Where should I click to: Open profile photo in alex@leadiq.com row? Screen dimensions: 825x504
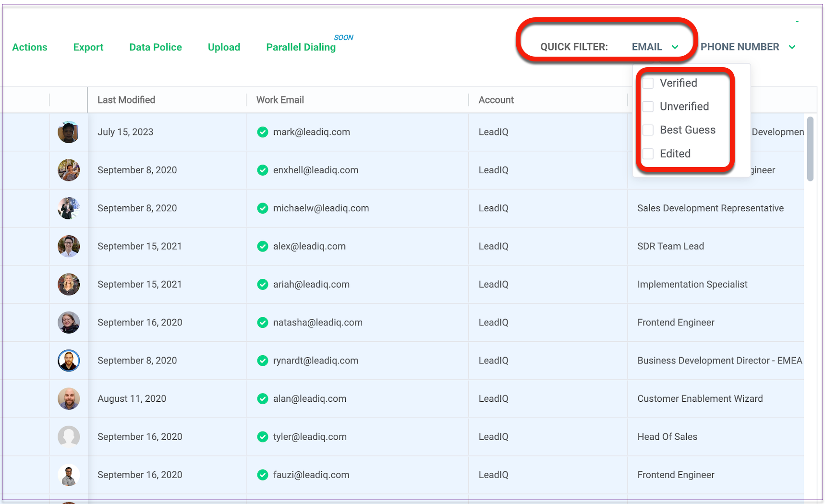(69, 246)
